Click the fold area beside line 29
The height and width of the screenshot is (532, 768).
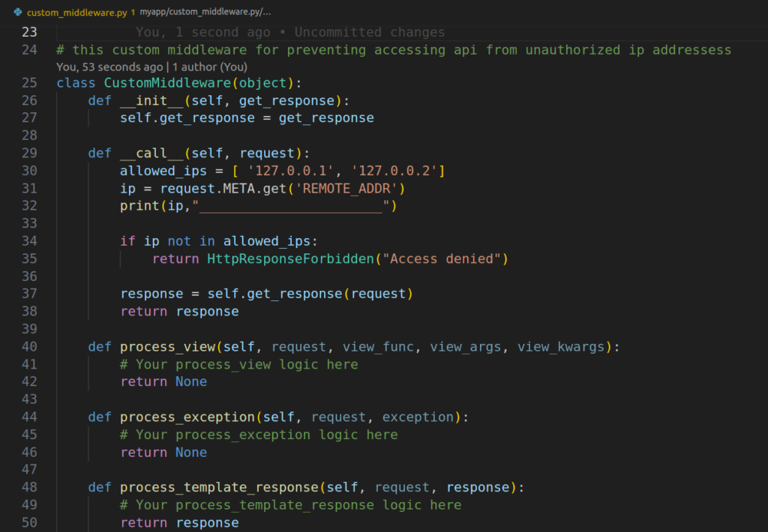(46, 153)
